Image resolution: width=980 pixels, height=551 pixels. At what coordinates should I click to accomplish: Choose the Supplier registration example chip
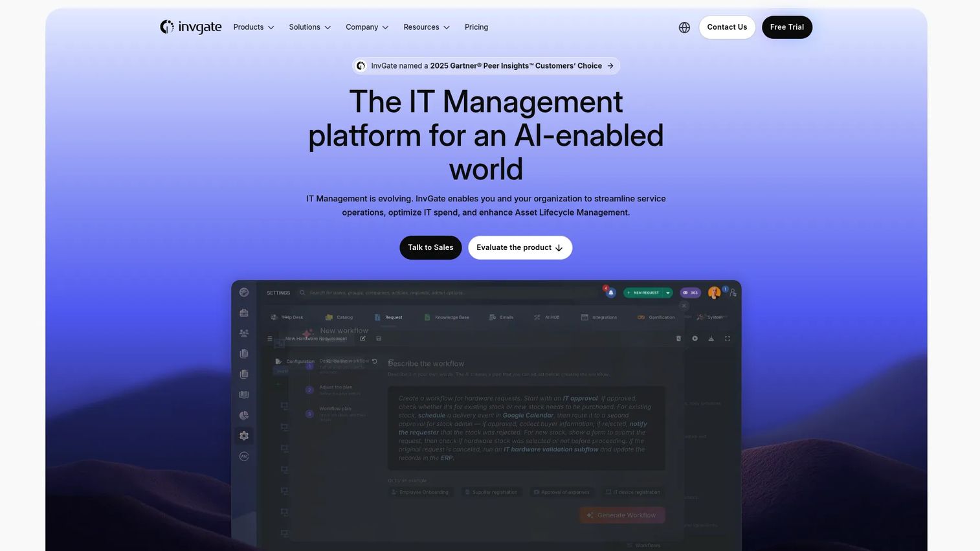coord(491,492)
